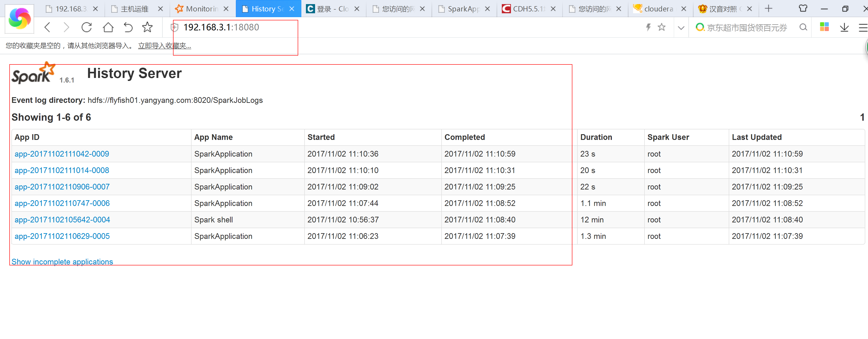The height and width of the screenshot is (339, 868).
Task: Reload the page with refresh icon
Action: tap(87, 27)
